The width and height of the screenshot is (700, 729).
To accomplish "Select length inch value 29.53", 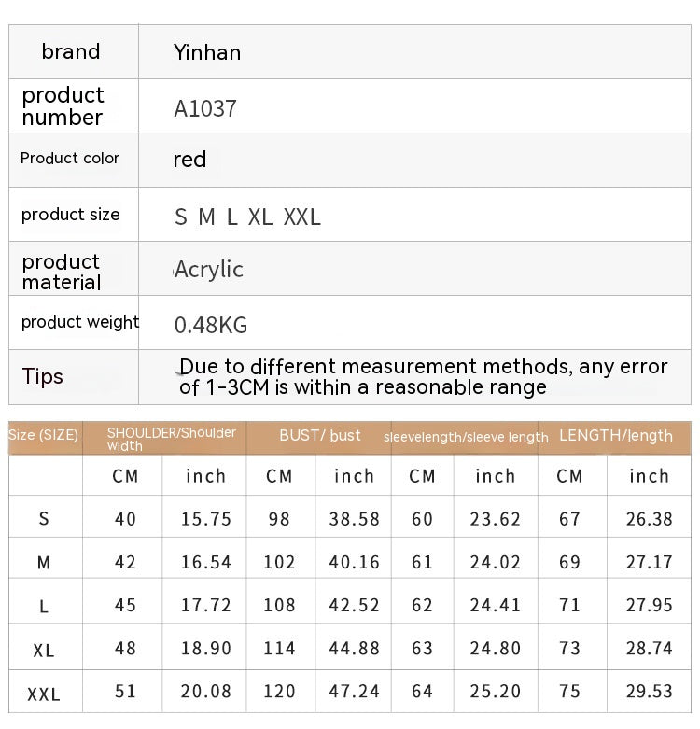I will point(649,692).
